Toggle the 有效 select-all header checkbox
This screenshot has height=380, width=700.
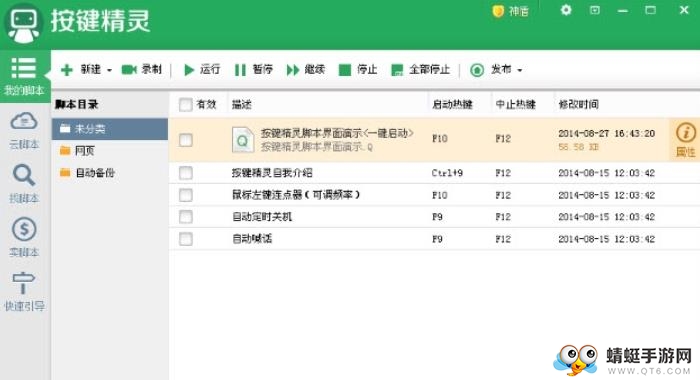pos(186,105)
